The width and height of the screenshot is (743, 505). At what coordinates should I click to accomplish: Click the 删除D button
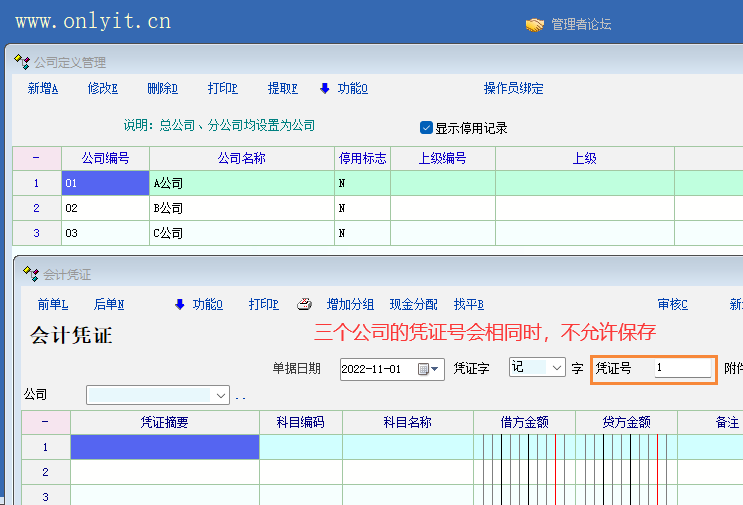(x=162, y=88)
